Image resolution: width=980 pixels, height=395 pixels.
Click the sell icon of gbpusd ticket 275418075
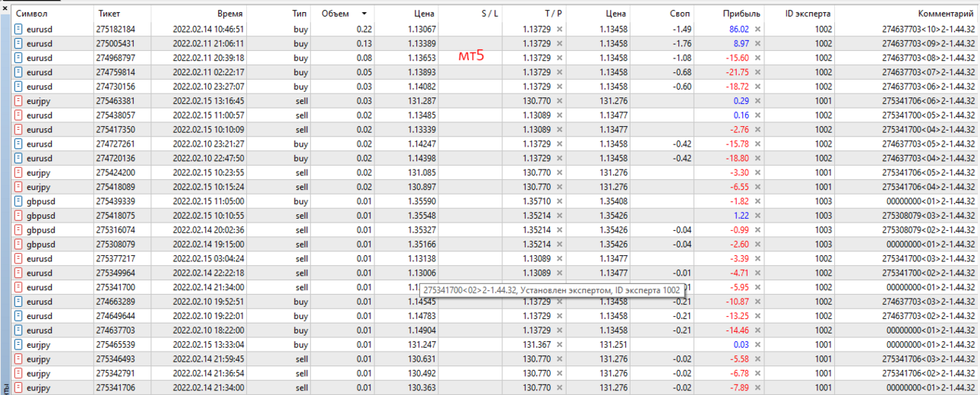tap(19, 216)
